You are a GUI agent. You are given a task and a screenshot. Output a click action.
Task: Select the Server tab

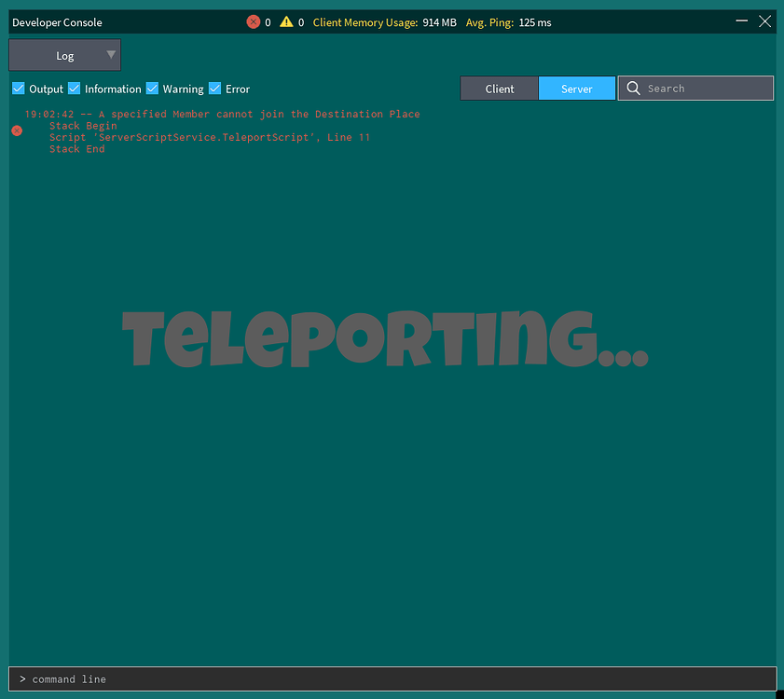pos(577,89)
